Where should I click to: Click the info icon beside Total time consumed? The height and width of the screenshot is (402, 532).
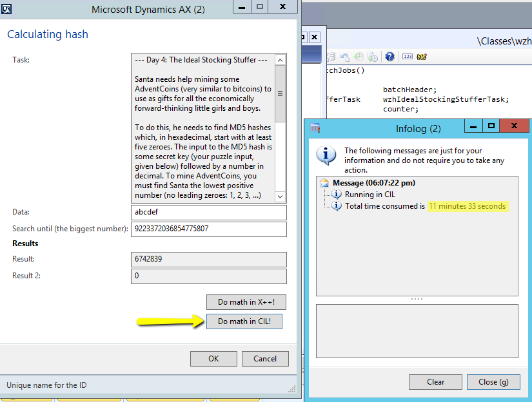click(336, 206)
